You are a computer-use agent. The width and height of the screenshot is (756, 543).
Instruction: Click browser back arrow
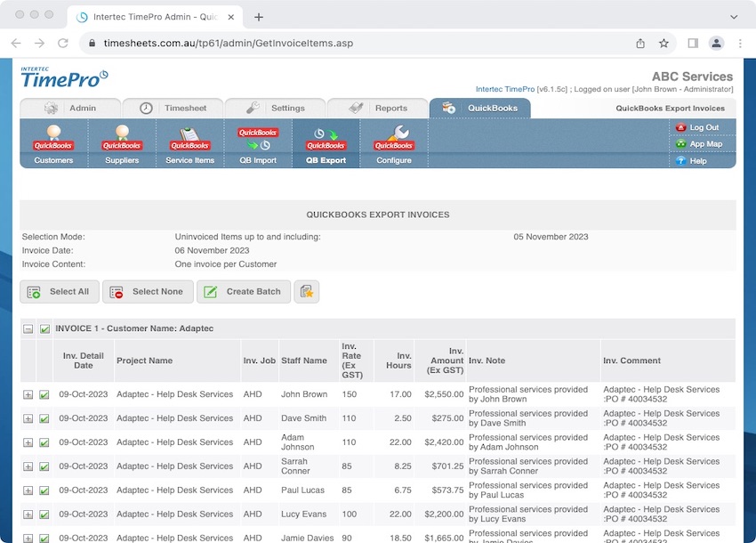(x=16, y=43)
